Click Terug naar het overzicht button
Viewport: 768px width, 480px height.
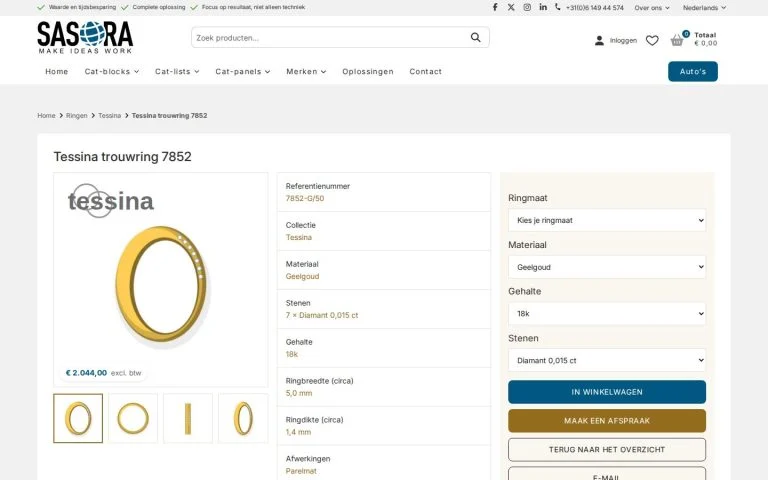pyautogui.click(x=607, y=450)
